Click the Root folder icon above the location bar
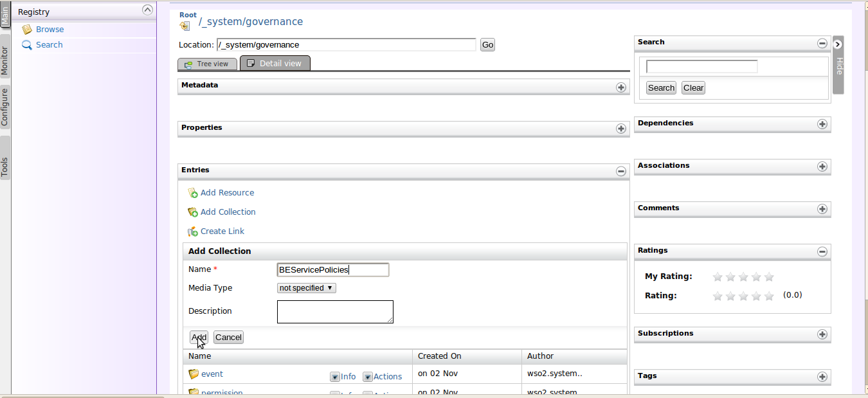The width and height of the screenshot is (868, 398). 184,25
